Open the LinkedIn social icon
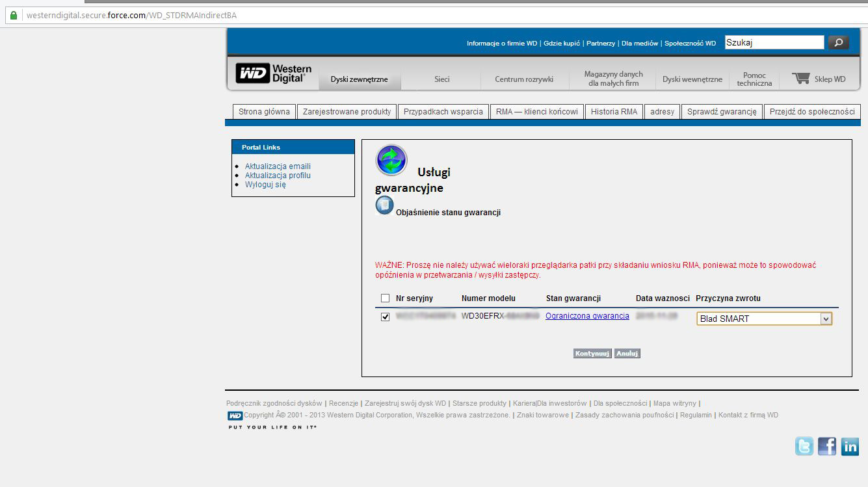Viewport: 868px width, 487px height. pos(850,446)
